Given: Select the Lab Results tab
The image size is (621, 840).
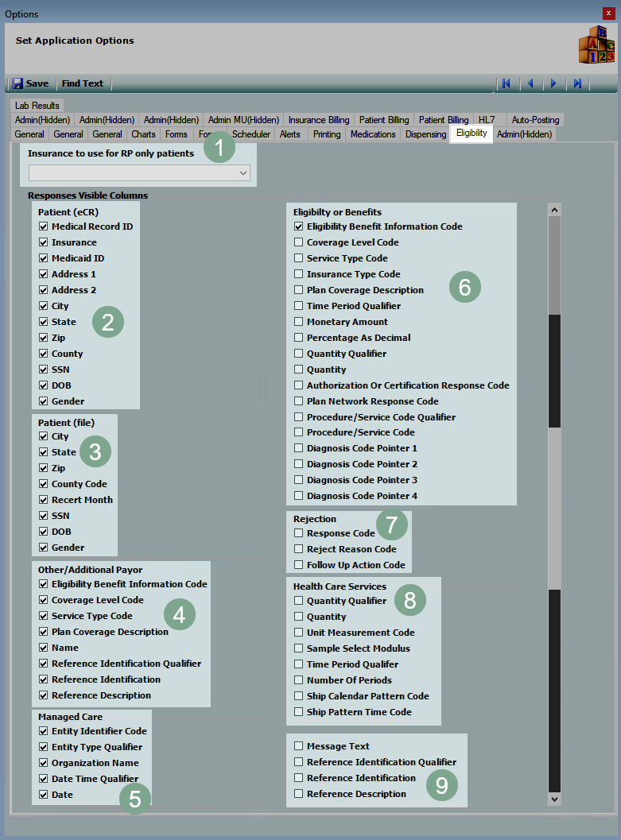Looking at the screenshot, I should (x=37, y=106).
